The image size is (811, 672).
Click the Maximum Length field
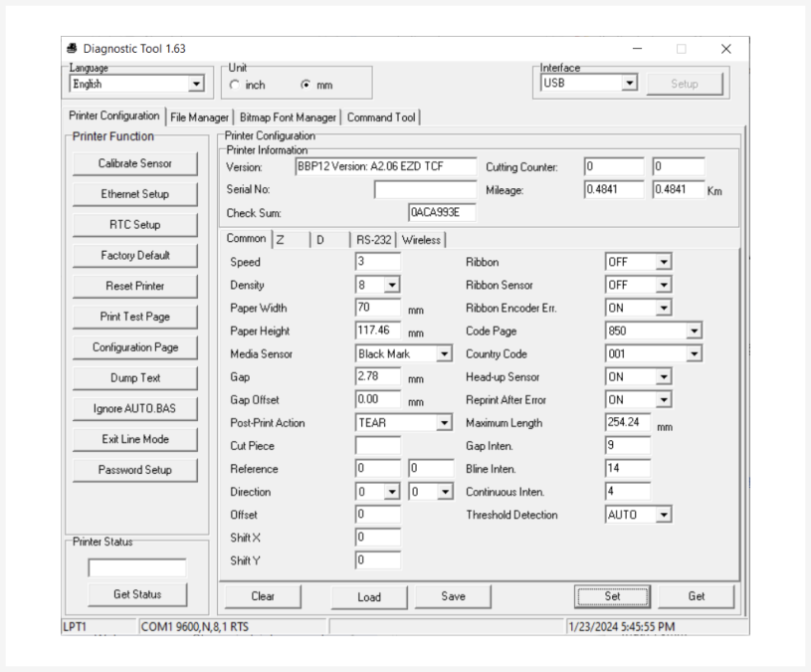[628, 423]
